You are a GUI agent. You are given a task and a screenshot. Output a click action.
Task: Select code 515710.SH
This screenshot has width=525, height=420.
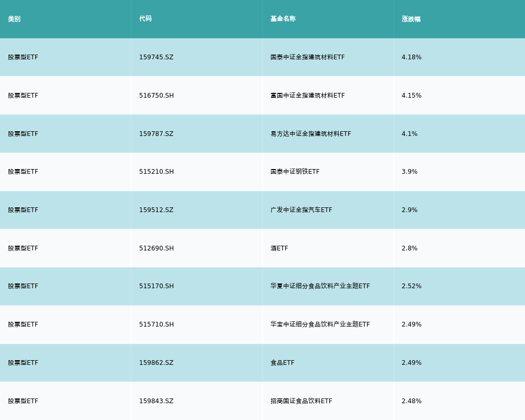[x=156, y=324]
